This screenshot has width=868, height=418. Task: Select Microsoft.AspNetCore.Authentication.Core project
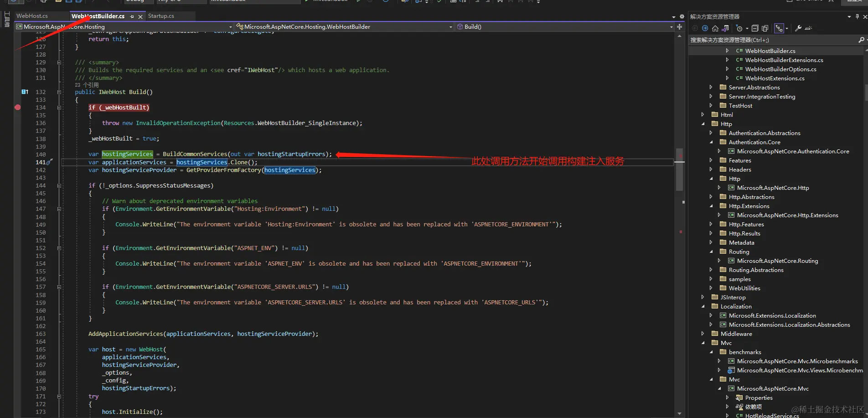[793, 151]
